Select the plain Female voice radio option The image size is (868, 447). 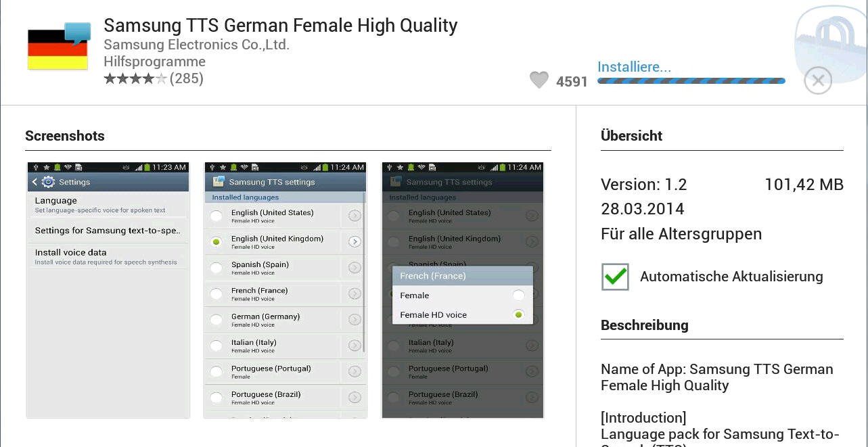pos(518,296)
